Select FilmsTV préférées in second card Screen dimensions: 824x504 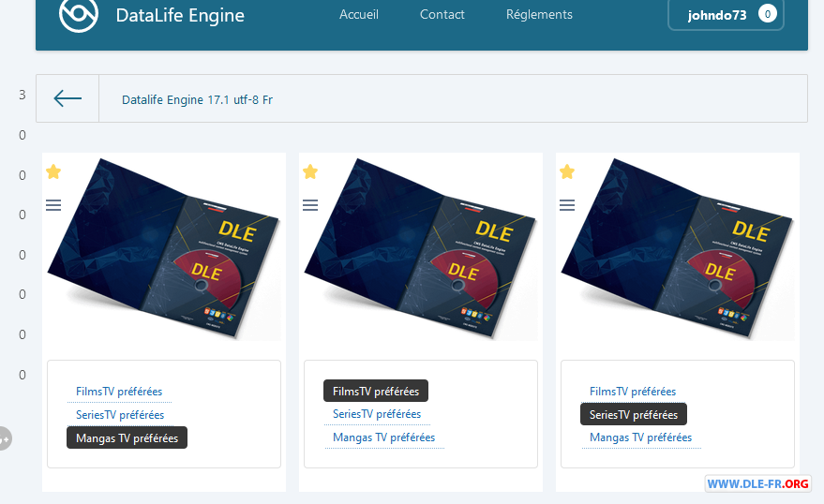coord(376,391)
